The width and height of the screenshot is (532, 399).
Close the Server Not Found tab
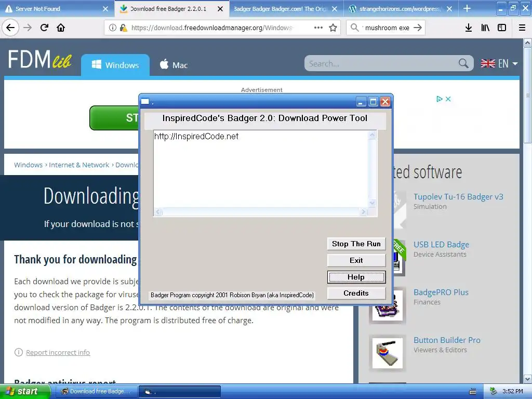[x=105, y=9]
